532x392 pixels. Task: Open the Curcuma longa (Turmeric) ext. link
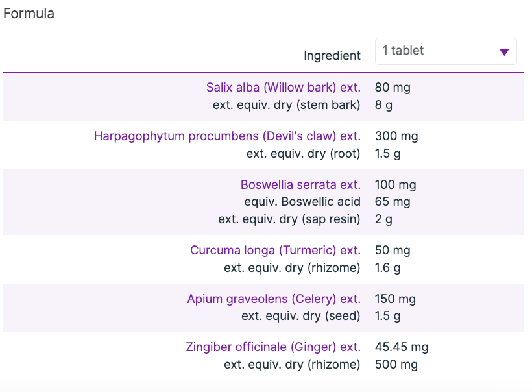coord(275,251)
